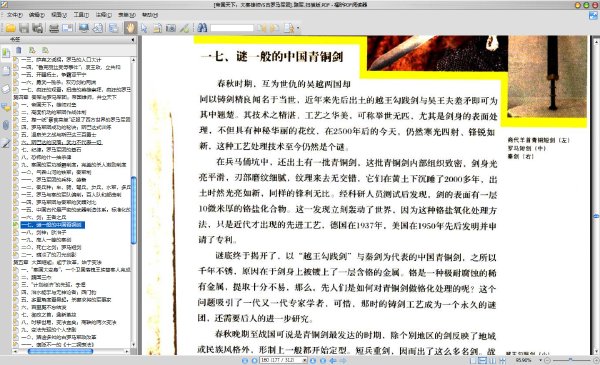Viewport: 600px width, 365px height.
Task: Click the monitor full-screen view icon
Action: pyautogui.click(x=83, y=28)
